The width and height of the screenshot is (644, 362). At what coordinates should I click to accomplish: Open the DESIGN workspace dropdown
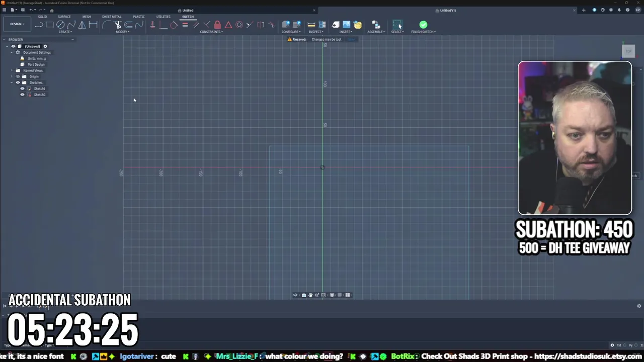click(x=16, y=24)
